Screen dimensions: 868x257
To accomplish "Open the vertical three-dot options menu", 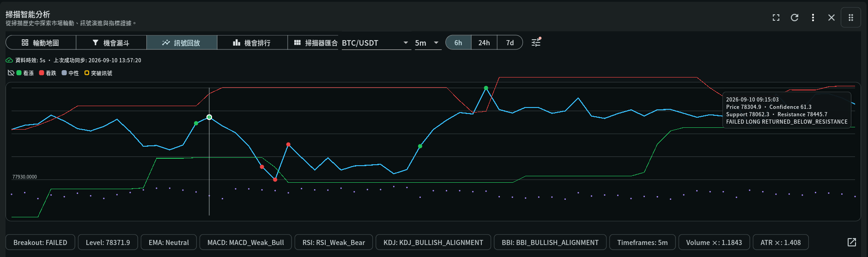I will coord(813,18).
